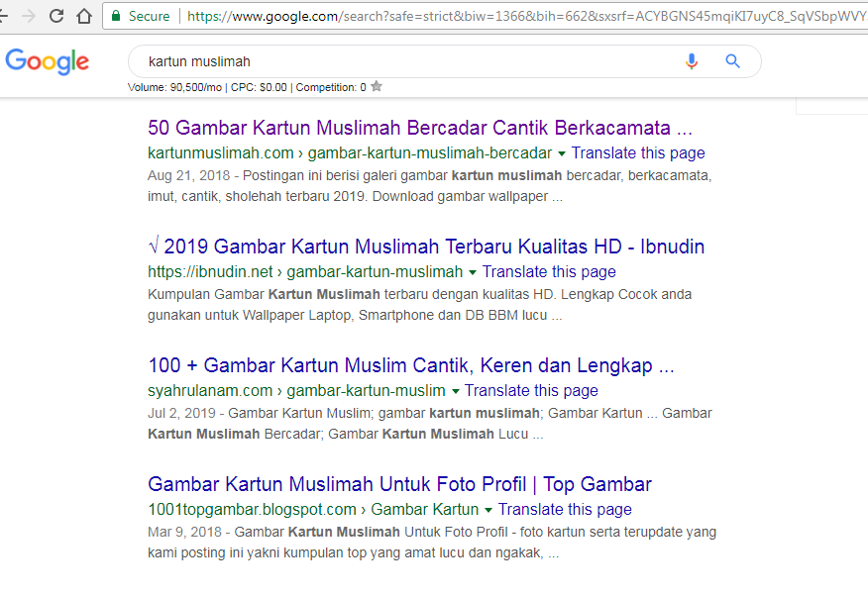The image size is (868, 597).
Task: Open dropdown arrow beside 1001topgambar.blogspot.com URL
Action: pyautogui.click(x=488, y=510)
